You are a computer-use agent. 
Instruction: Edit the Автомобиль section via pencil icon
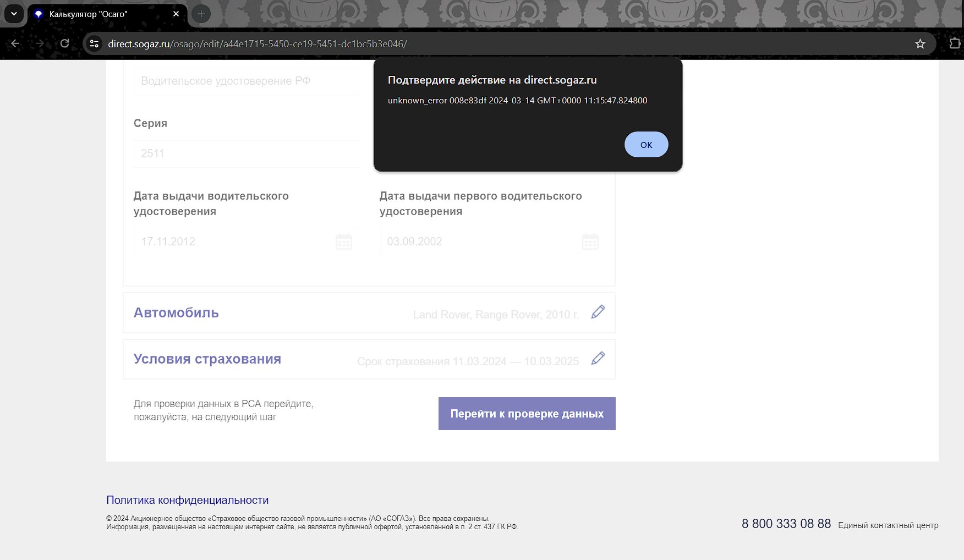click(598, 312)
